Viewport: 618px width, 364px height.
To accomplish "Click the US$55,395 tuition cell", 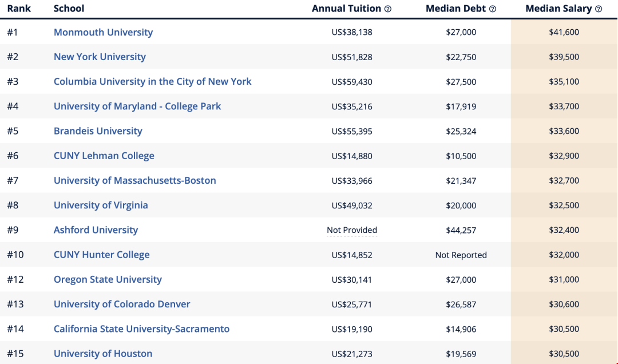I will [x=352, y=131].
